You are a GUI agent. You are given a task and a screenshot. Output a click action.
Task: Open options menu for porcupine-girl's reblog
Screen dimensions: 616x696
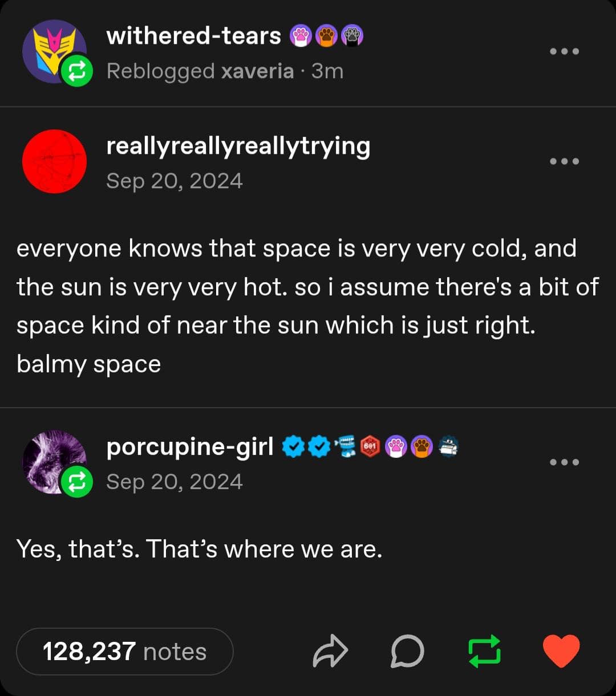pos(564,462)
